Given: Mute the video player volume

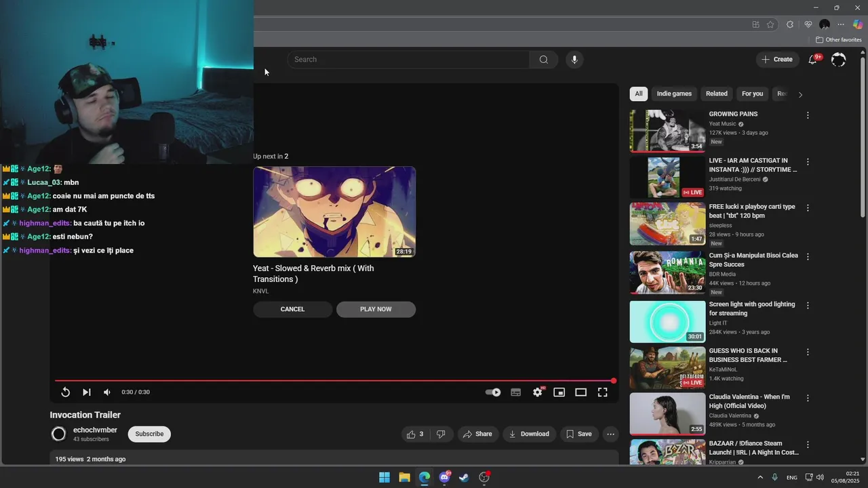Looking at the screenshot, I should [107, 392].
